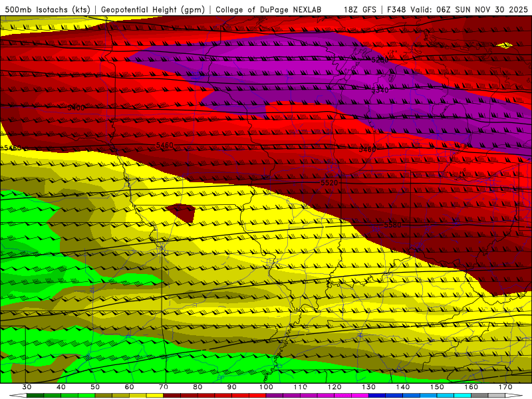
Task: Click the darkest green swatch in the color bar
Action: pyautogui.click(x=35, y=396)
